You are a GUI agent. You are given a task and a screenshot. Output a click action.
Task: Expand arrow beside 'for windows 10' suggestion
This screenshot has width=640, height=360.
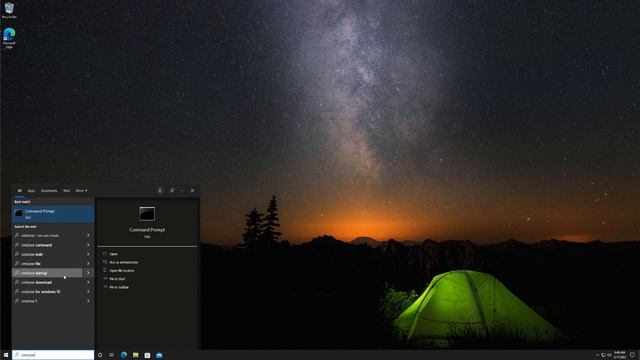tap(88, 292)
